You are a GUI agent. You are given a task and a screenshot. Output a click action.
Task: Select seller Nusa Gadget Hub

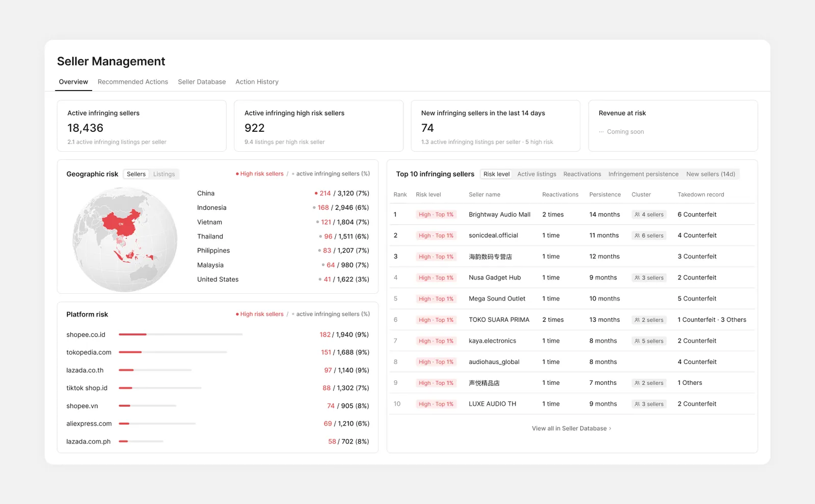tap(495, 278)
